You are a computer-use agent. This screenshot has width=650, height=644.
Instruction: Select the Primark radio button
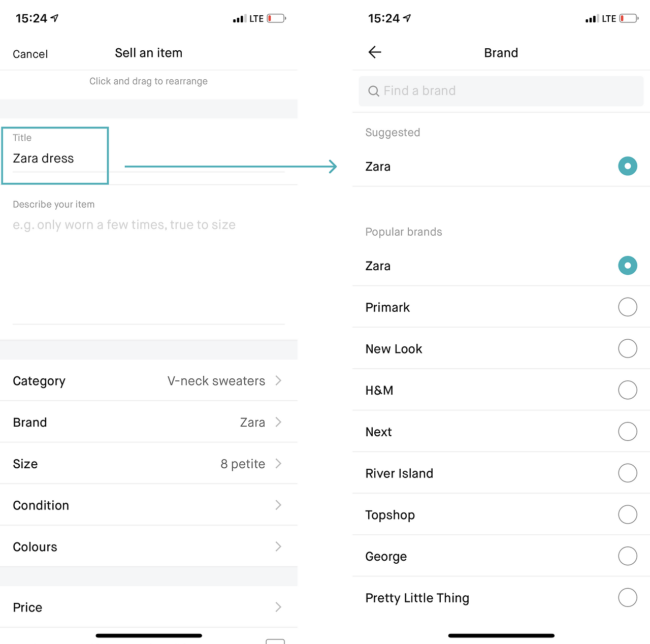click(628, 307)
